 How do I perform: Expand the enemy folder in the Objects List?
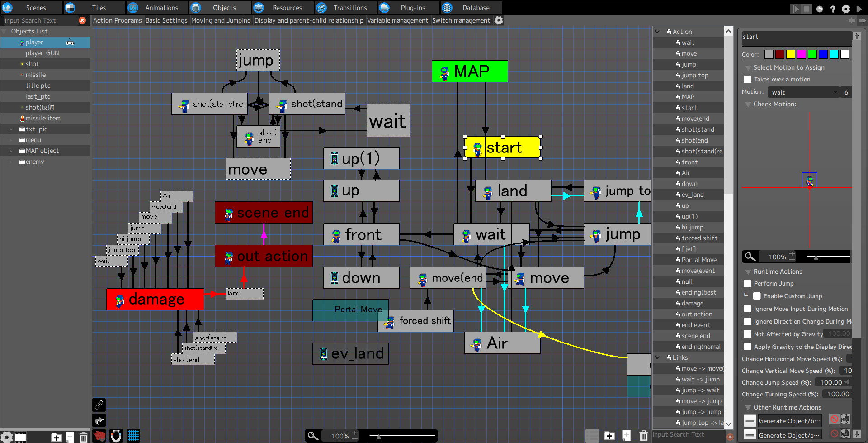click(x=11, y=162)
